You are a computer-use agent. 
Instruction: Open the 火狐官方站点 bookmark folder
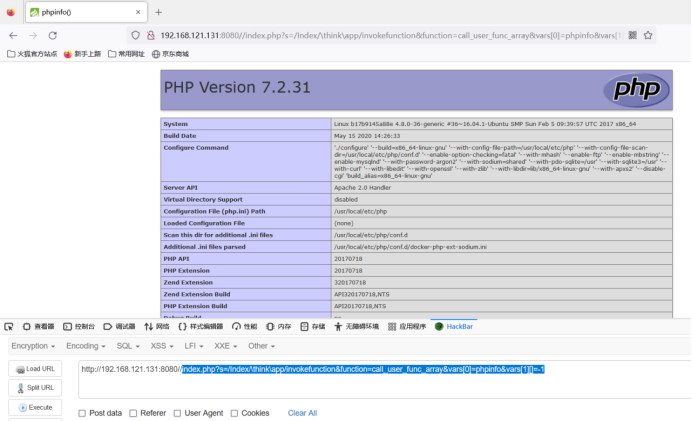pyautogui.click(x=32, y=54)
